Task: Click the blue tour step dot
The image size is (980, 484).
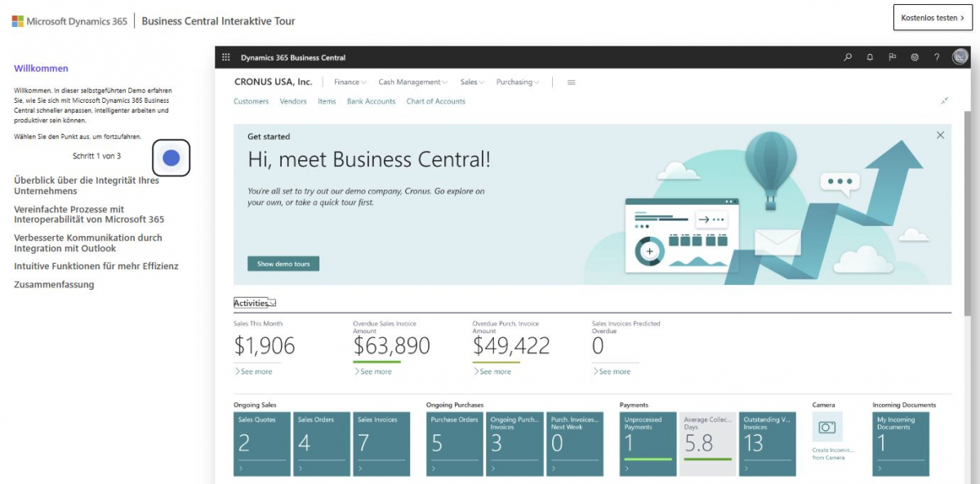Action: [171, 158]
